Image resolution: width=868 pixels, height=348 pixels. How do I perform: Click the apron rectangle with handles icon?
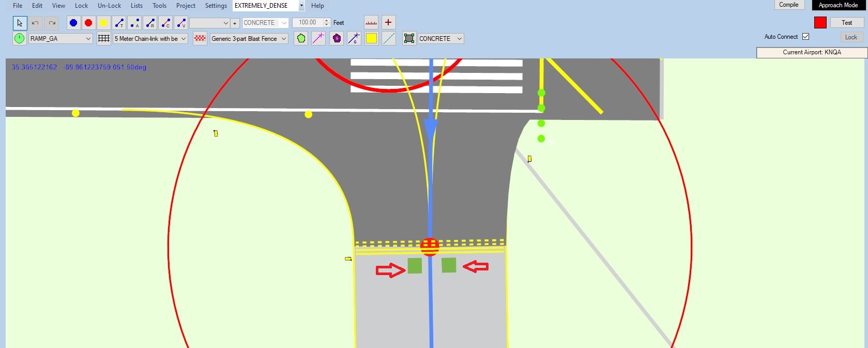(409, 38)
